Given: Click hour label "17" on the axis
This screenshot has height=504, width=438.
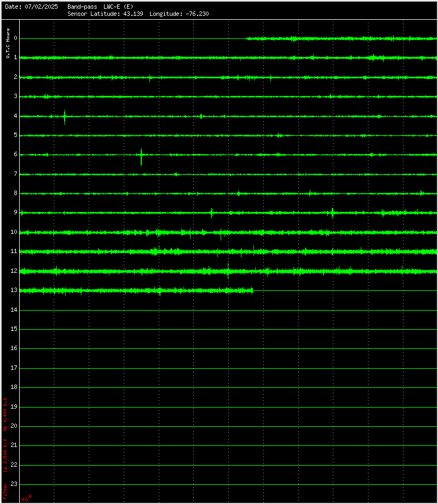Looking at the screenshot, I should [14, 368].
